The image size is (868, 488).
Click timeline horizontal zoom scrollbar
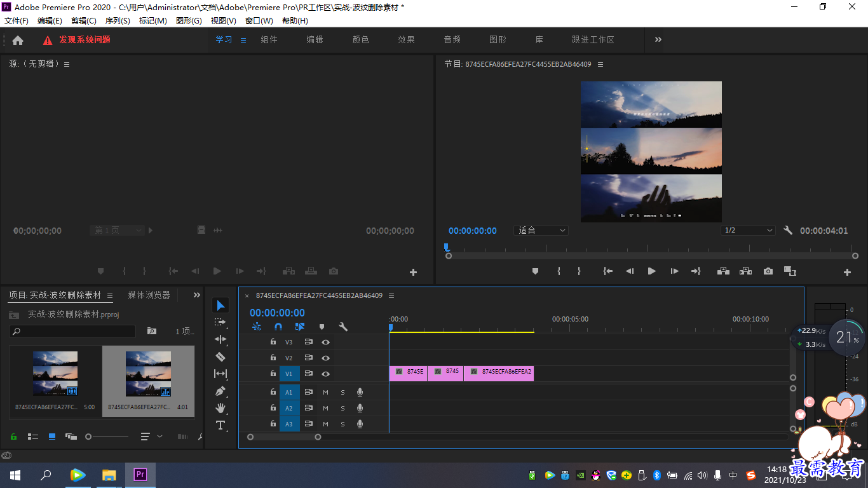pos(284,437)
